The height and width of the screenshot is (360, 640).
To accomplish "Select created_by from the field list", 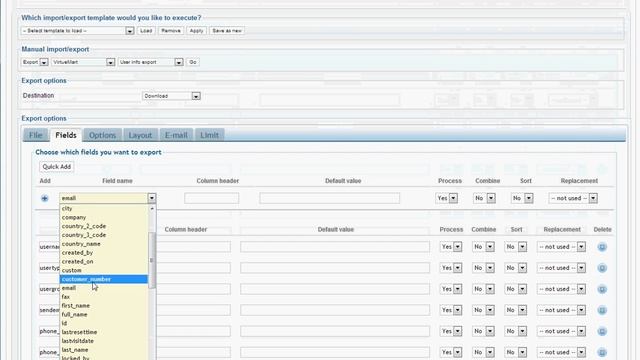I will coord(104,253).
